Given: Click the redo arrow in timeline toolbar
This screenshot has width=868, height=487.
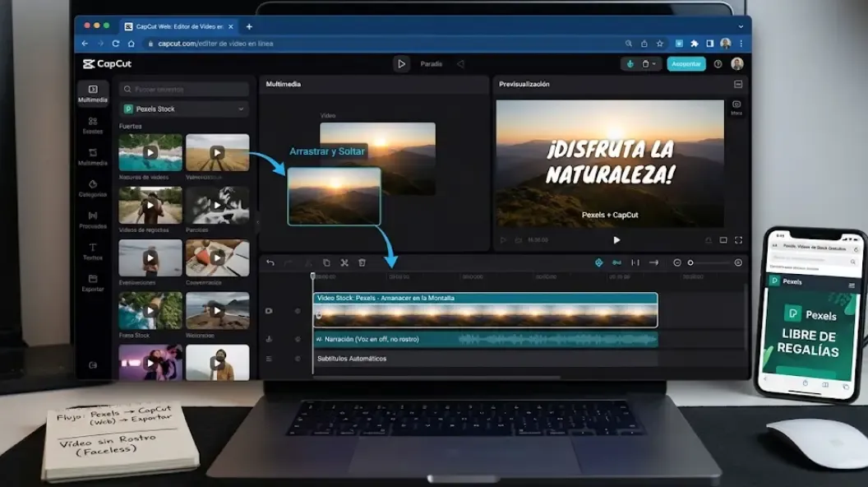Looking at the screenshot, I should [289, 262].
